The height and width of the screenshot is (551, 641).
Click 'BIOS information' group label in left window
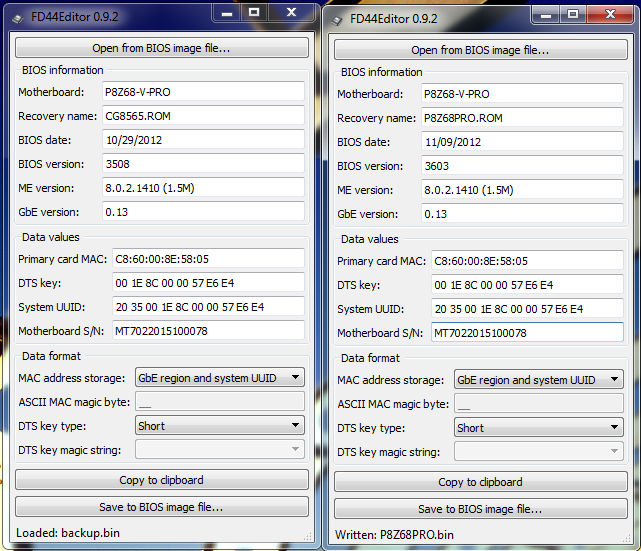point(63,70)
